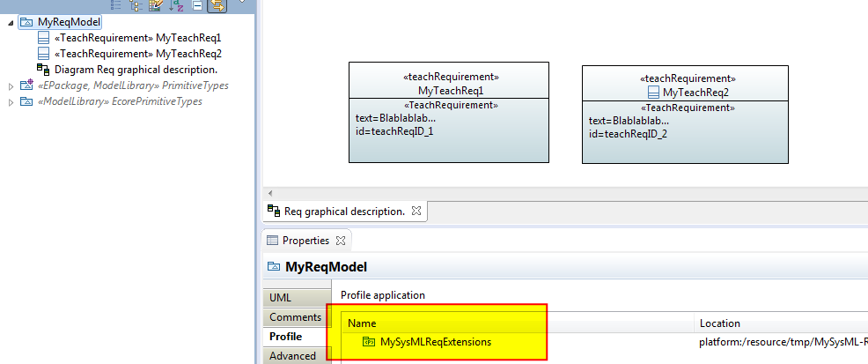
Task: Expand the PrimitiveTypes package node
Action: tap(11, 86)
